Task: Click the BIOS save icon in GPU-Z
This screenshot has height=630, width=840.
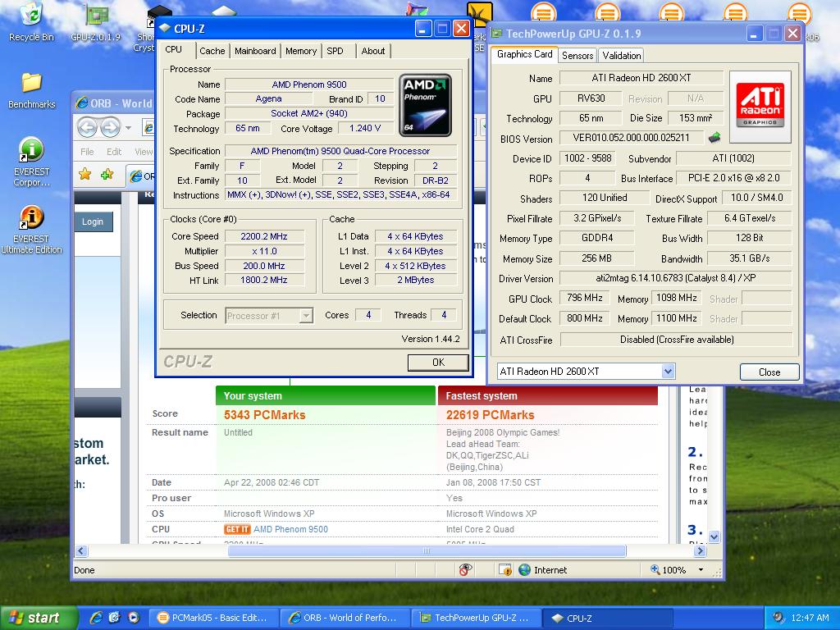Action: point(714,138)
